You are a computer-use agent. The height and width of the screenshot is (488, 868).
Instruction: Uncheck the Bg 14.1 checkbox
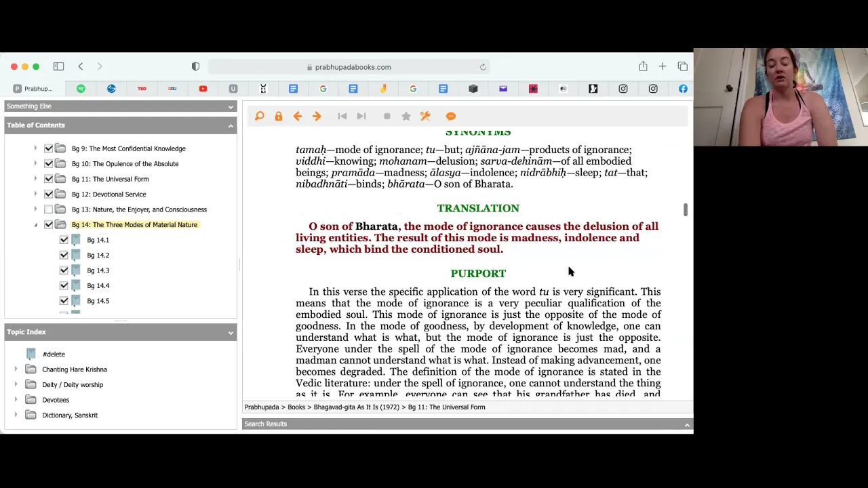64,240
